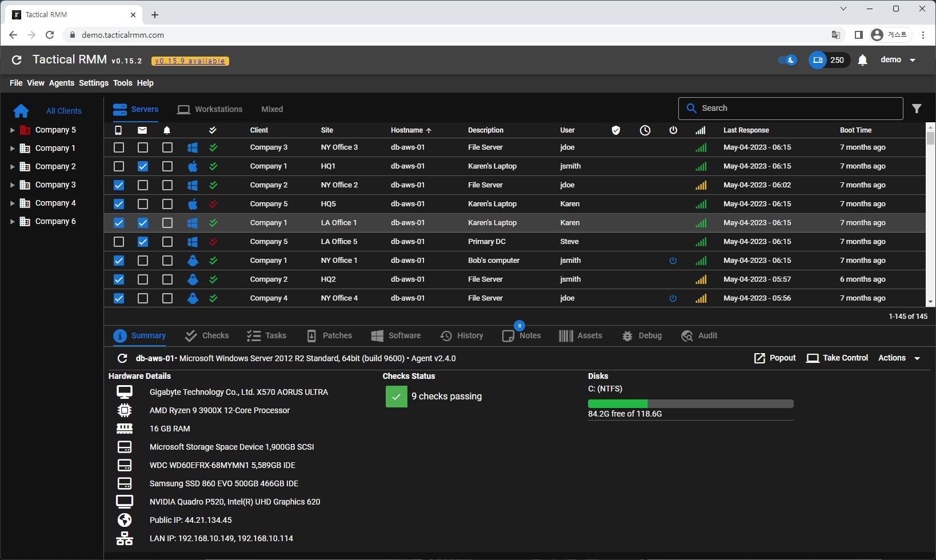Focus the agent Search field
The height and width of the screenshot is (560, 936).
(791, 109)
